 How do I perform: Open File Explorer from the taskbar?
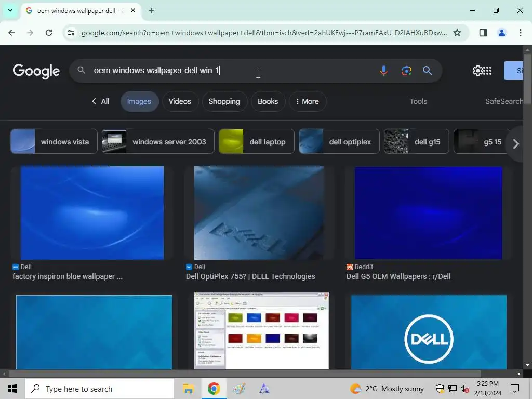(188, 389)
